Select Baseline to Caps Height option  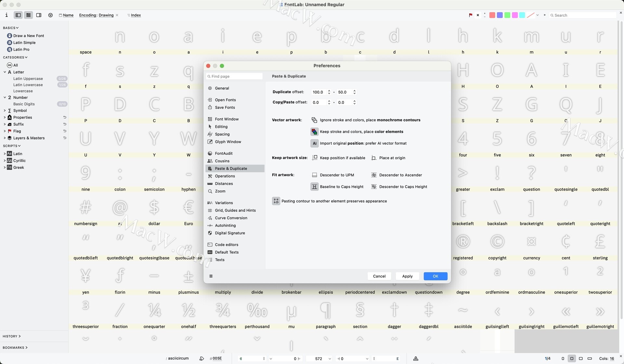(x=314, y=187)
